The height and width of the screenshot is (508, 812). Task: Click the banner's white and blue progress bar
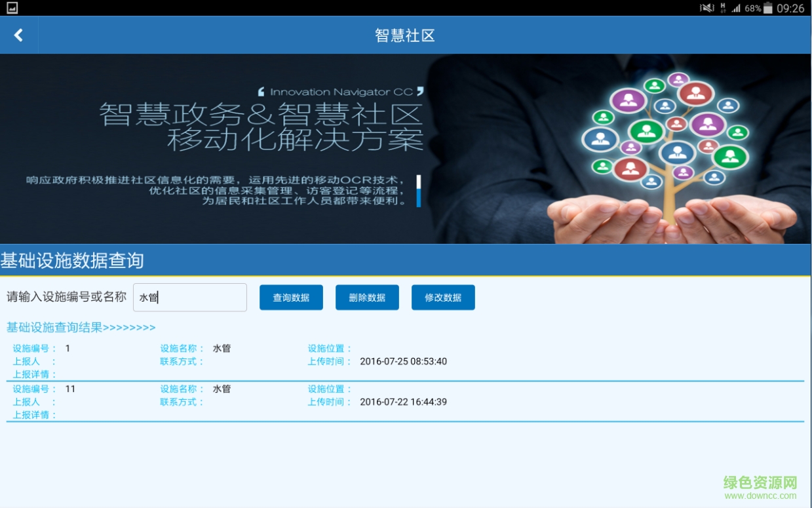418,191
